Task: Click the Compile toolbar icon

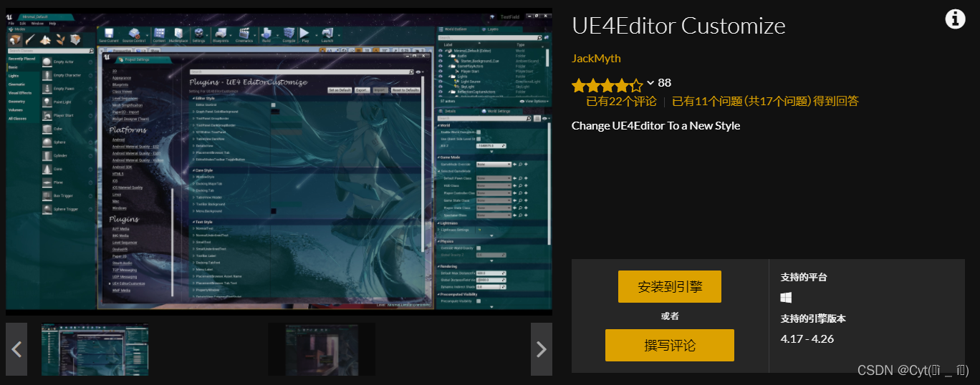Action: (x=289, y=34)
